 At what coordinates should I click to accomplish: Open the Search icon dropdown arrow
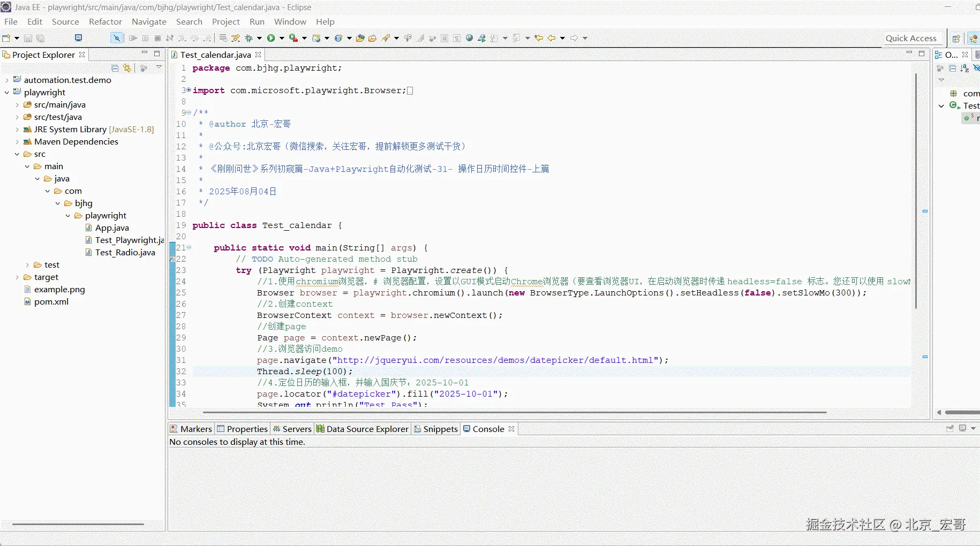point(396,38)
